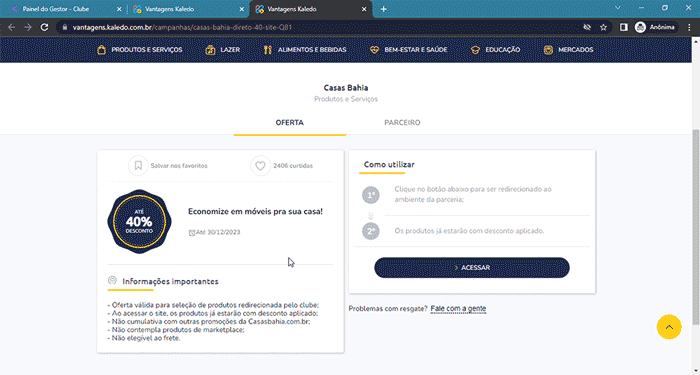Click the Educação graduation cap icon
700x375 pixels.
(475, 50)
